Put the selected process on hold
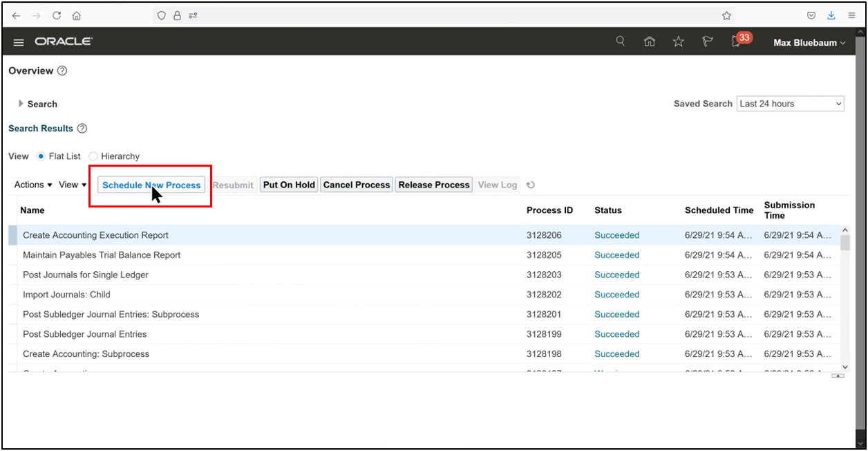The width and height of the screenshot is (868, 451). [288, 185]
